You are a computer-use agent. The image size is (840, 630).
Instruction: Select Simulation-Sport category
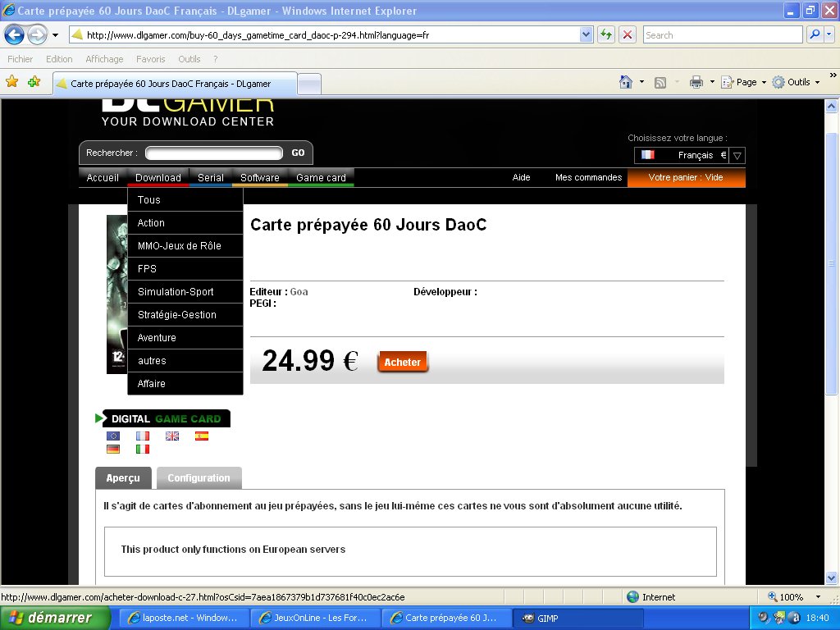click(185, 292)
